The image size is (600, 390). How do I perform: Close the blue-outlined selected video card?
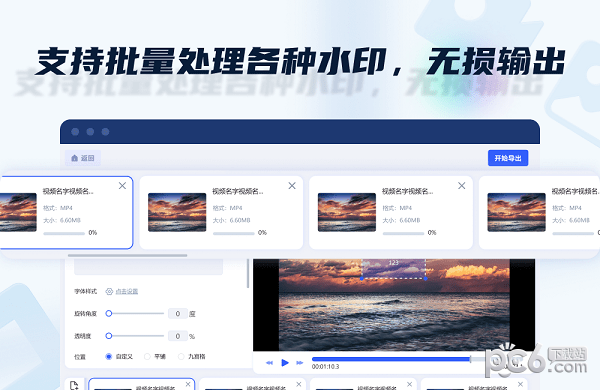pyautogui.click(x=122, y=186)
